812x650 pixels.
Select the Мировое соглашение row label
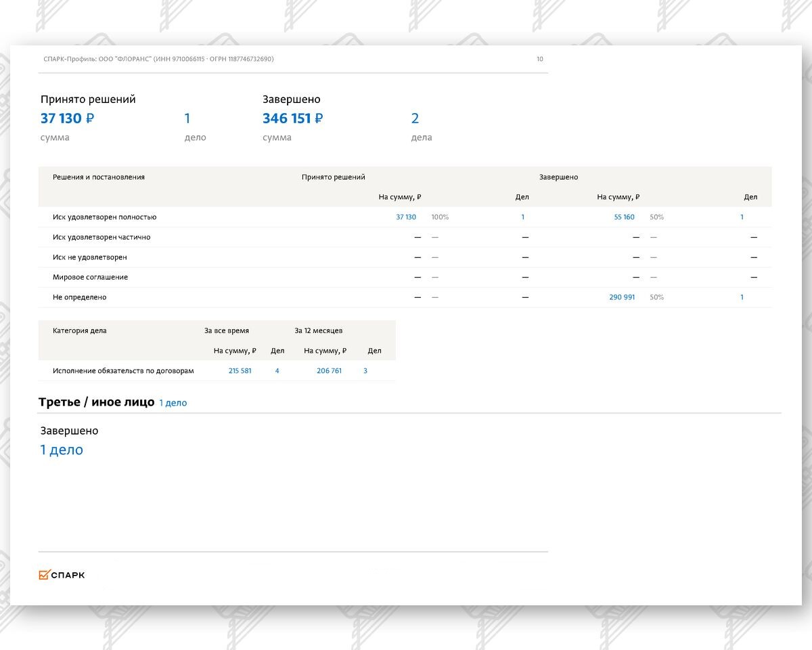pyautogui.click(x=90, y=278)
